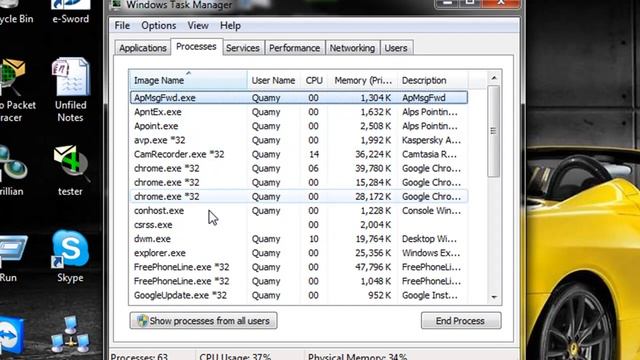The image size is (640, 360).
Task: Open the Help menu
Action: point(230,26)
